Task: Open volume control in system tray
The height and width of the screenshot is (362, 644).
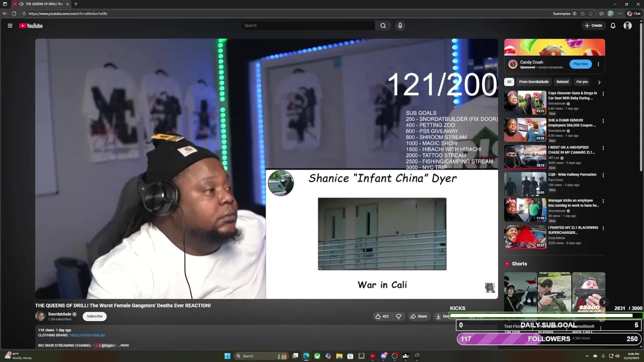Action: [618, 356]
